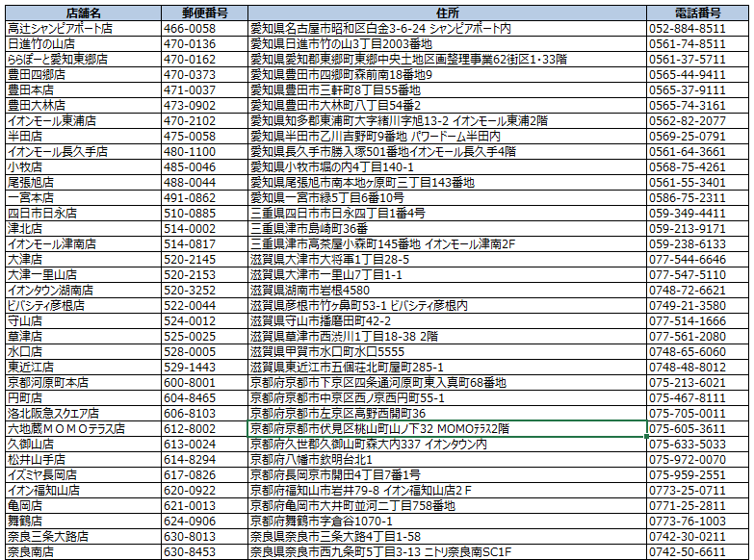Select cell 豊田本店

[x=83, y=89]
